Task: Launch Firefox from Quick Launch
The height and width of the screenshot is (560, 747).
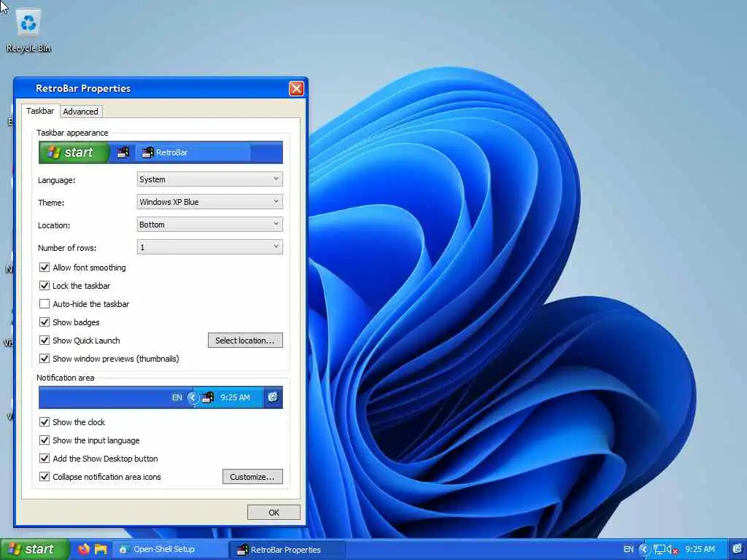Action: tap(84, 549)
